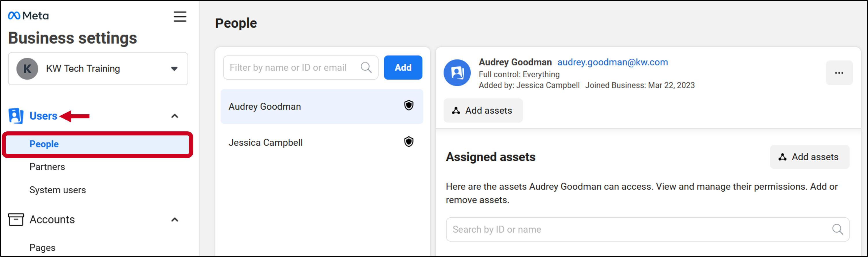Image resolution: width=868 pixels, height=257 pixels.
Task: Click the Accounts section icon
Action: tap(16, 220)
